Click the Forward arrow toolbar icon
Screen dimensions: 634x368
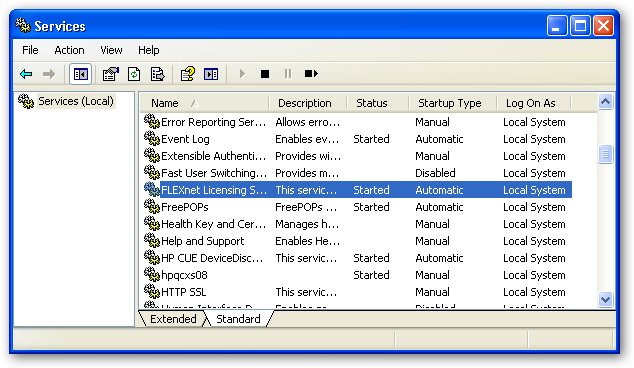pos(49,74)
